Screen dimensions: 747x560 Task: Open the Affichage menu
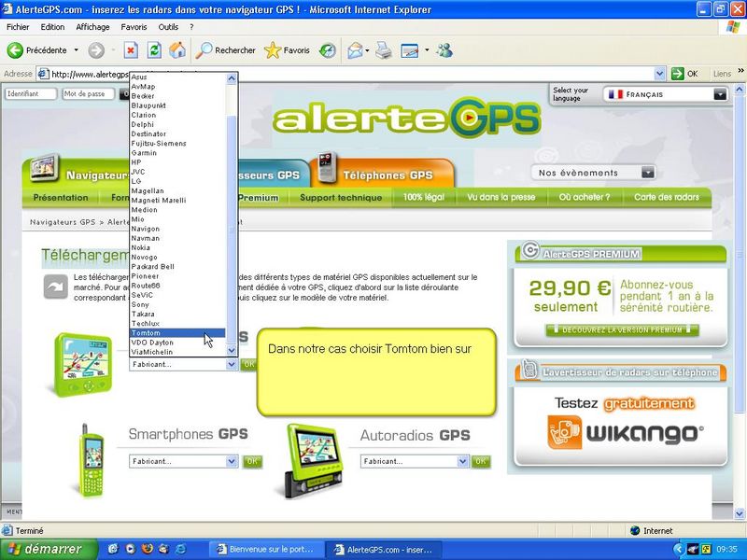92,27
